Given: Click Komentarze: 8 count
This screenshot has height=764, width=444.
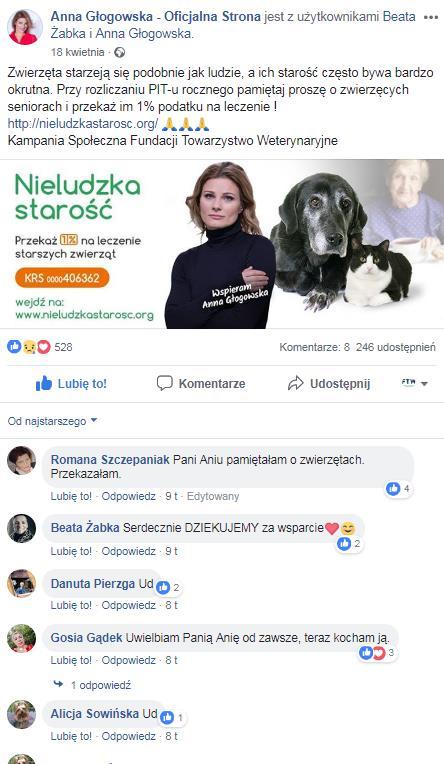Looking at the screenshot, I should (x=314, y=347).
